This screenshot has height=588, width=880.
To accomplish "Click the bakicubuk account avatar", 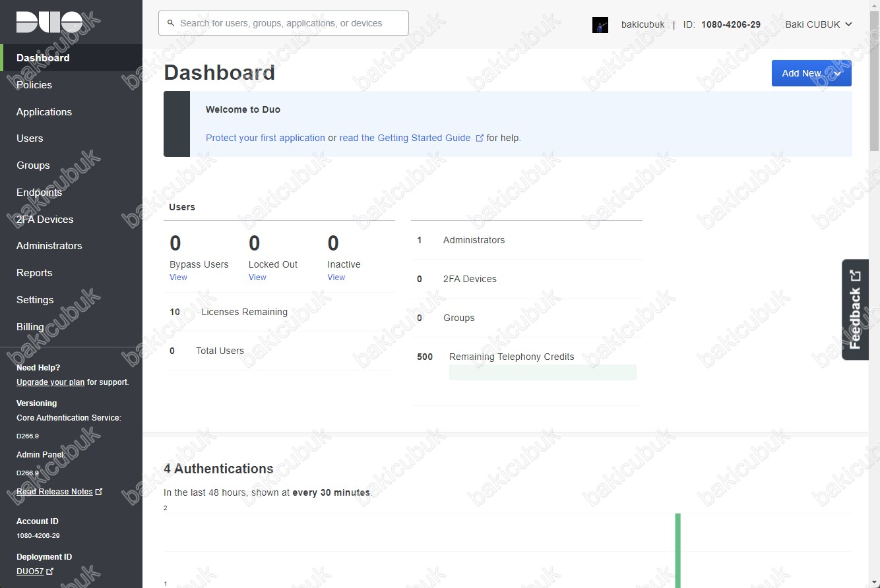I will coord(600,25).
